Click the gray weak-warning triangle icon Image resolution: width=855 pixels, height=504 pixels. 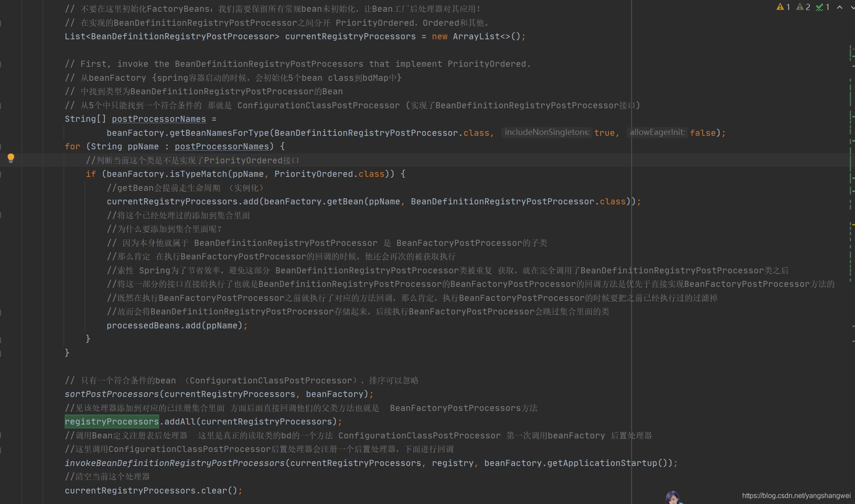[x=800, y=7]
